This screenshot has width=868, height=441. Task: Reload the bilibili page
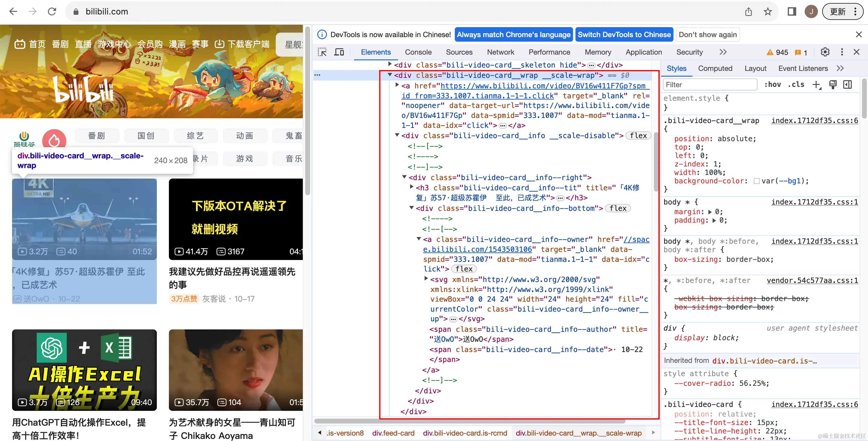pos(52,12)
